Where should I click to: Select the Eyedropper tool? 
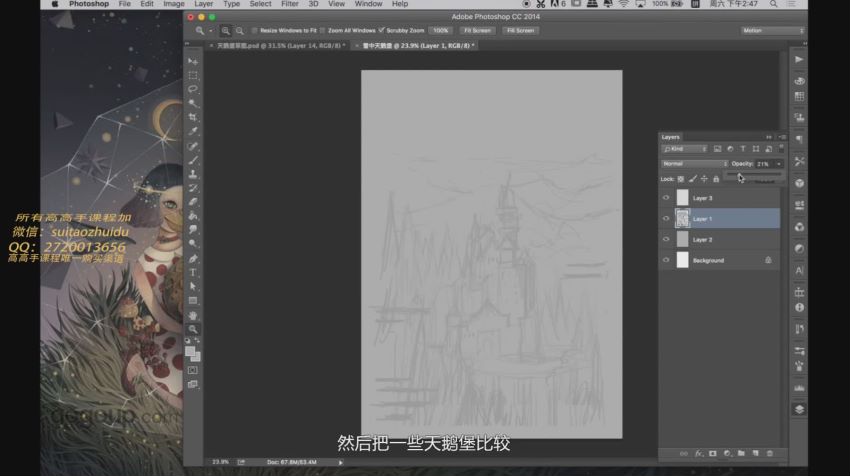(x=193, y=131)
